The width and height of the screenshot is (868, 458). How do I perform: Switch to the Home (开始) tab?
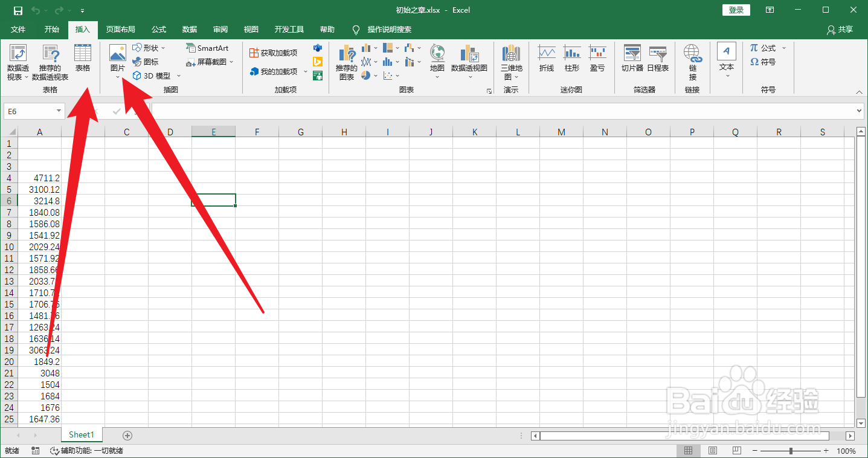(x=52, y=30)
